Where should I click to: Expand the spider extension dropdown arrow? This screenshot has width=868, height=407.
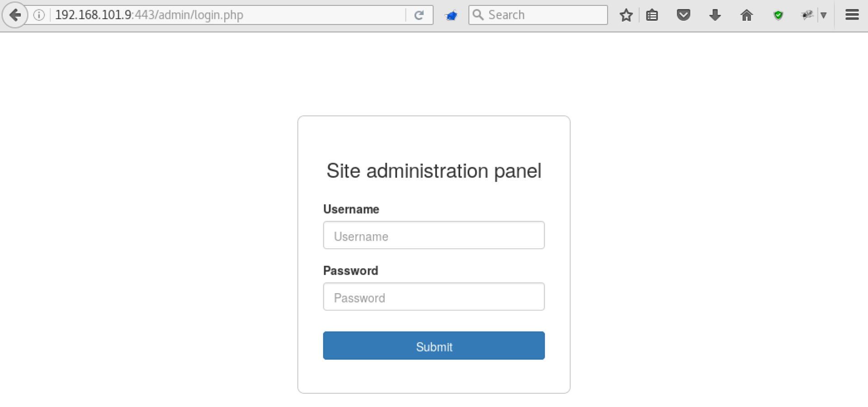[x=824, y=15]
